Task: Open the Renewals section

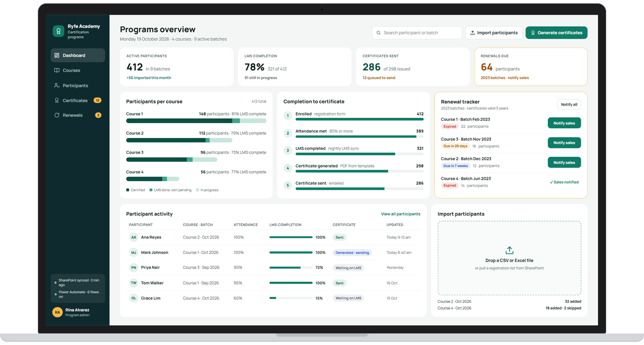Action: tap(78, 115)
